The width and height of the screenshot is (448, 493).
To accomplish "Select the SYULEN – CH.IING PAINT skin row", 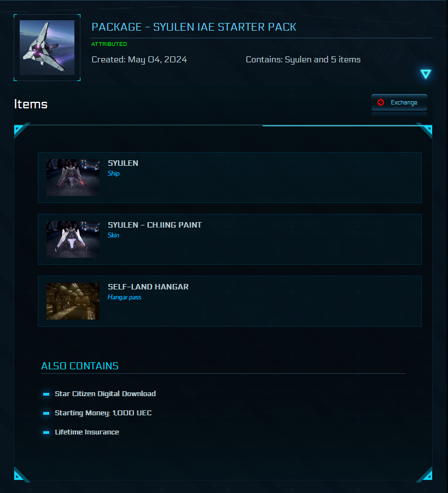I will point(230,238).
